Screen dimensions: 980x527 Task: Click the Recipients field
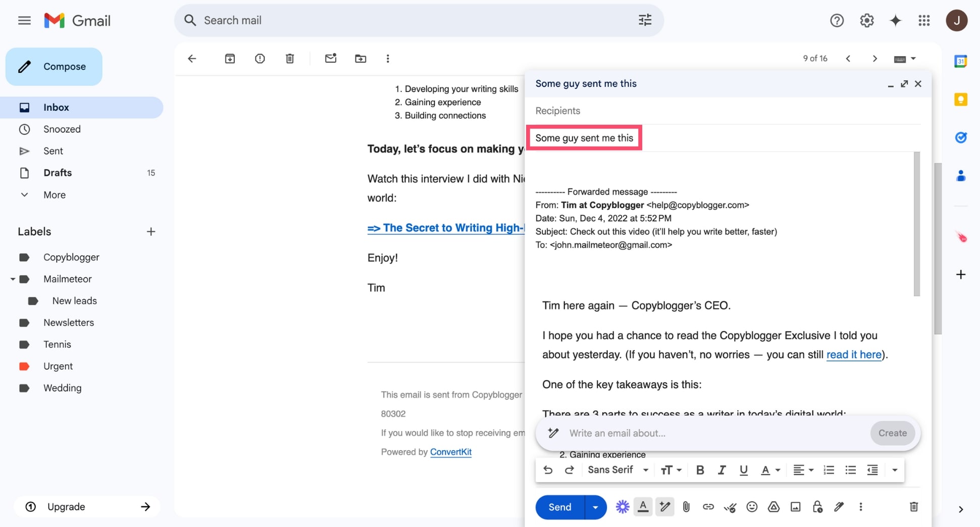[x=728, y=111]
